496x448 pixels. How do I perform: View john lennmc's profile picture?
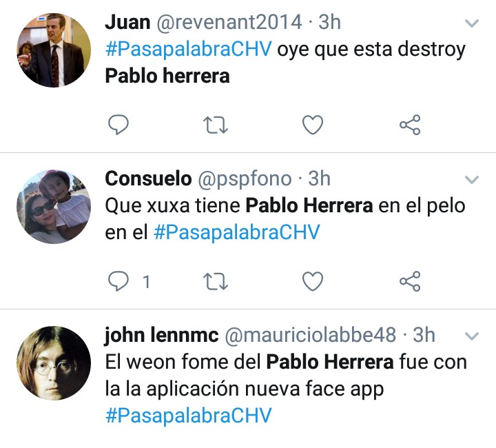(x=54, y=363)
